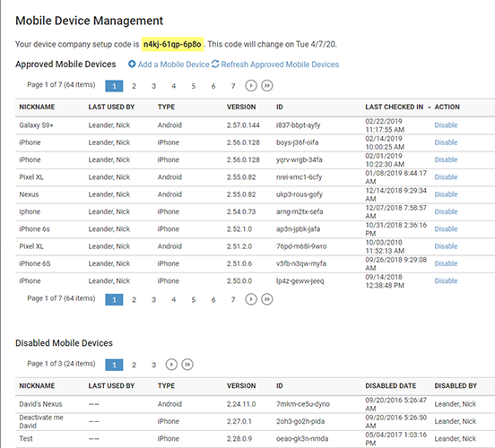Viewport: 495px width, 448px height.
Task: Sort approved devices by Nickname column
Action: [37, 107]
